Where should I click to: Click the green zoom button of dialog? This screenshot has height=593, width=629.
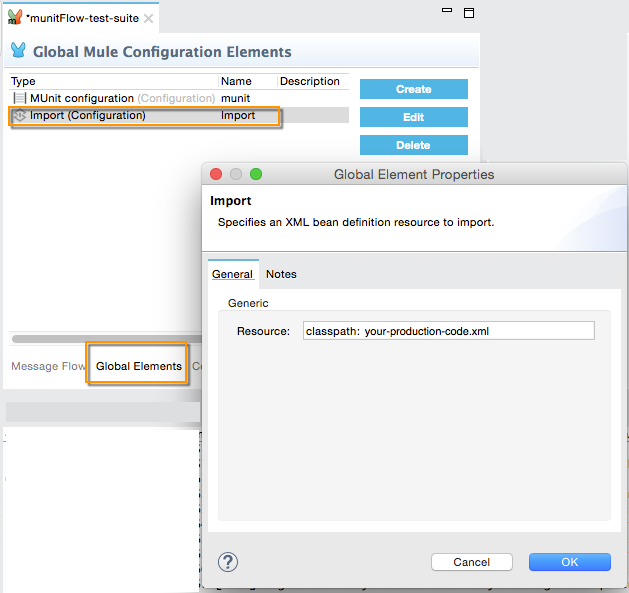[256, 174]
